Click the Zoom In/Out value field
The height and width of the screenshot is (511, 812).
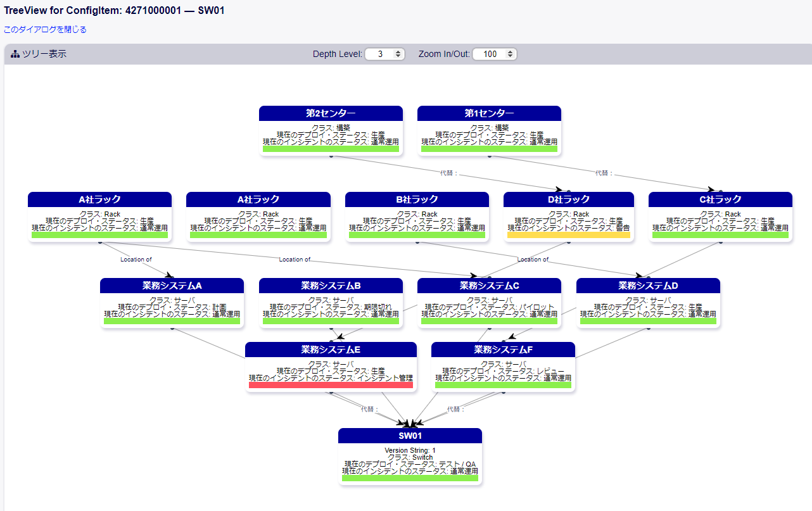tap(490, 54)
